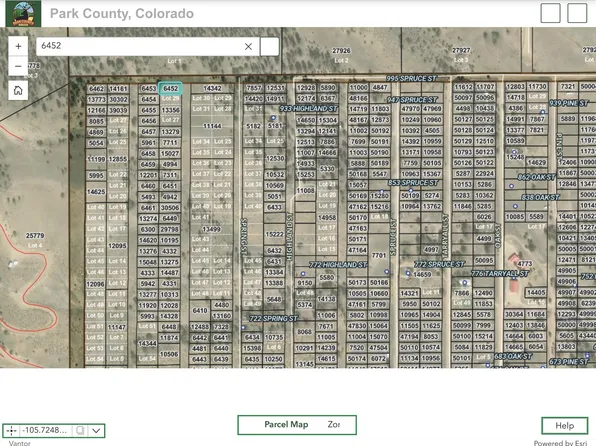Open the first empty top-right header button
Image resolution: width=596 pixels, height=446 pixels.
point(550,13)
